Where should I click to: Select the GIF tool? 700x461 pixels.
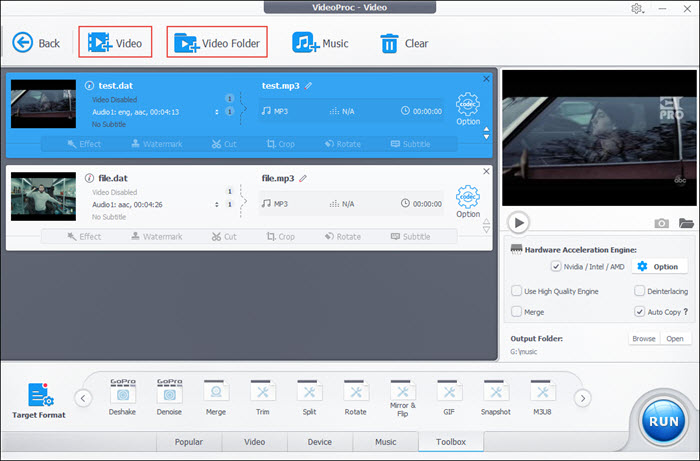coord(449,397)
